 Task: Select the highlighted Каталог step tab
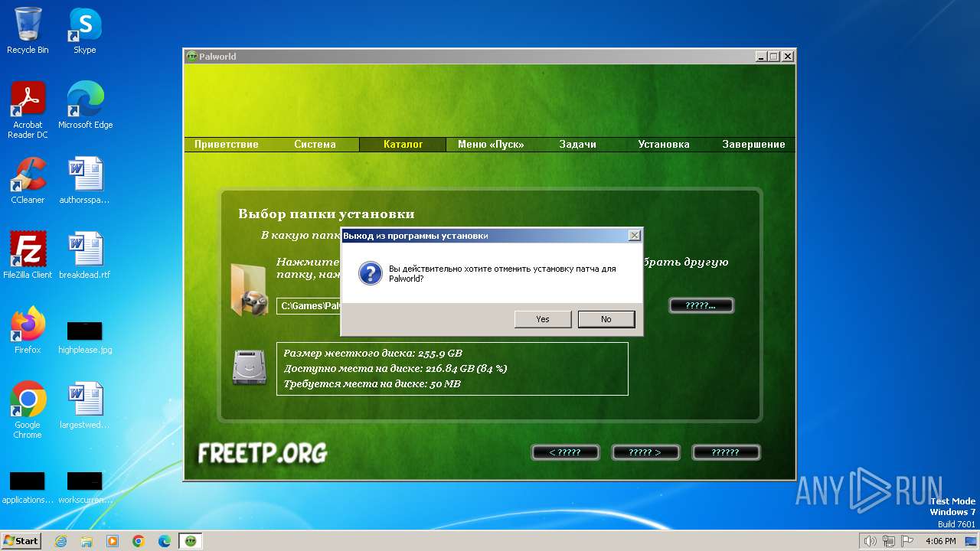(x=403, y=145)
